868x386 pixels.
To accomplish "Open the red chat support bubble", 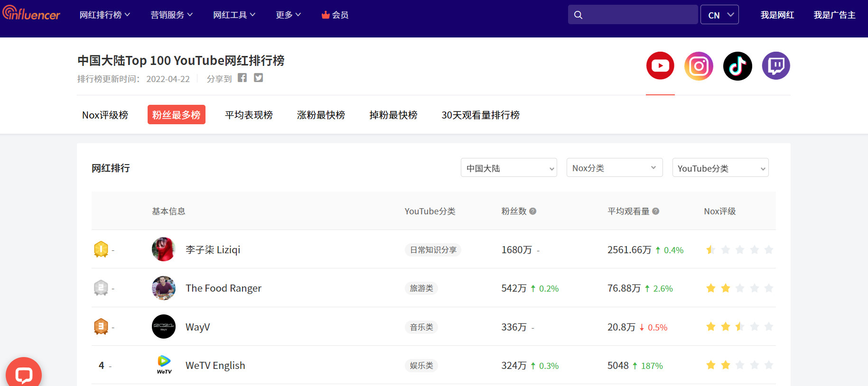I will [x=24, y=374].
